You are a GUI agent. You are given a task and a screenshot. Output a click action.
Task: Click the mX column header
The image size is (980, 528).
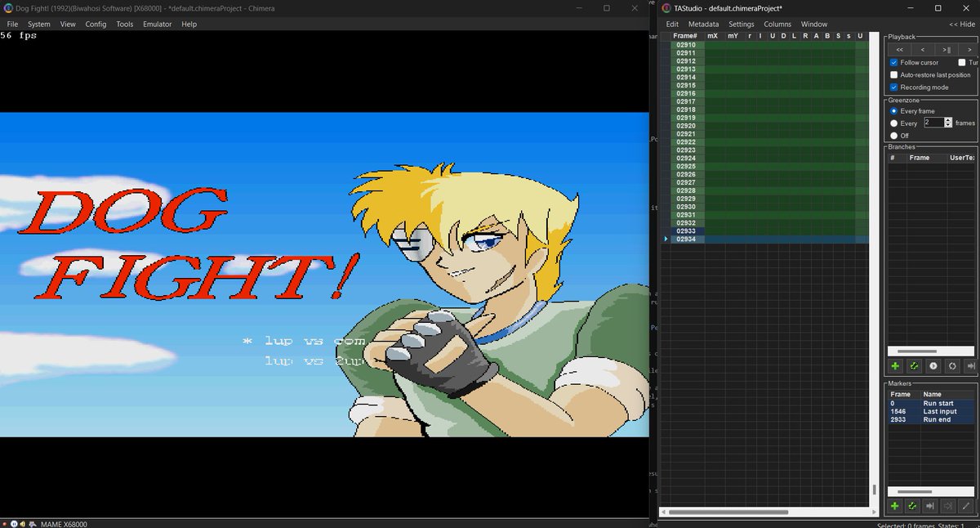coord(713,36)
